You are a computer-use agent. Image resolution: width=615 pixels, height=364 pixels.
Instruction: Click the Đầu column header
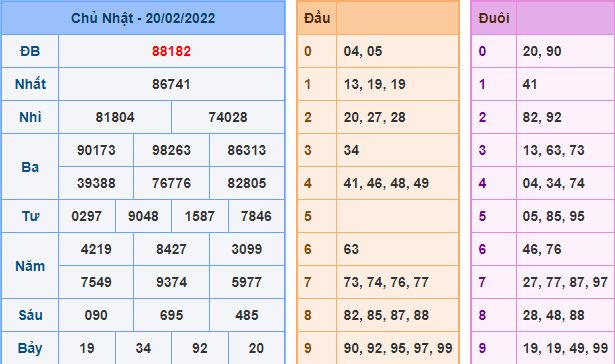click(x=317, y=18)
